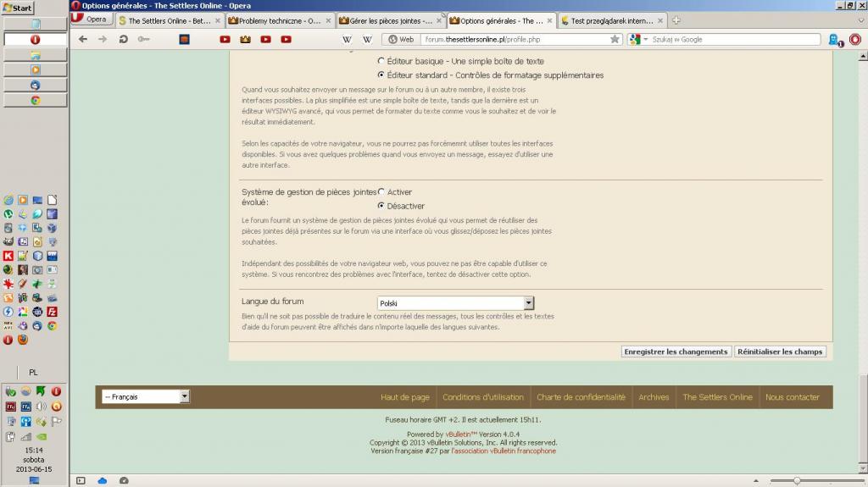The image size is (868, 487).
Task: Click the Opera Link cloud icon
Action: pos(103,480)
